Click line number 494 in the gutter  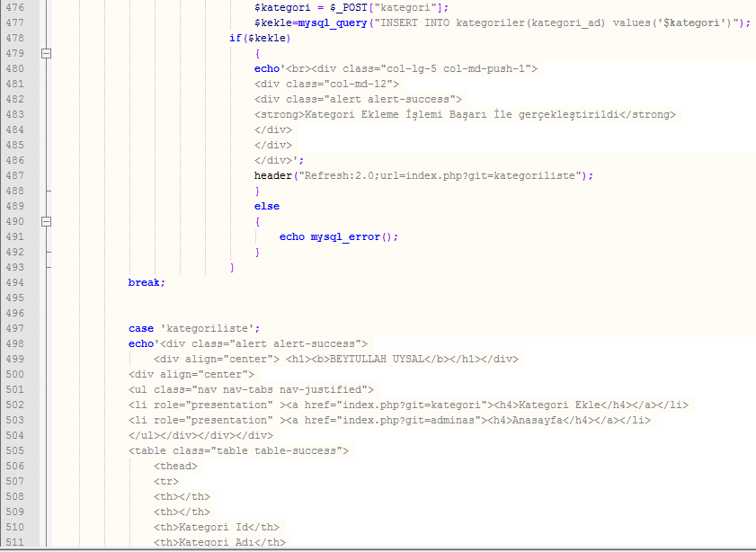15,282
